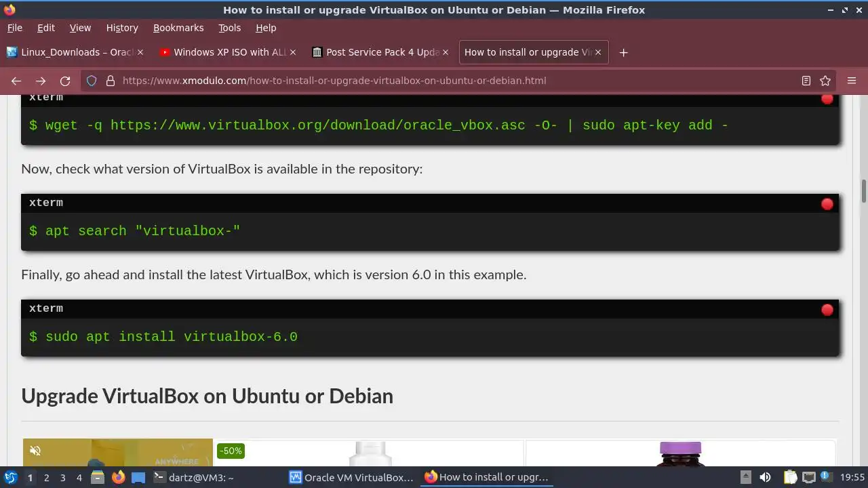This screenshot has height=488, width=868.
Task: Switch to Oracle VM VirtualBox taskbar window
Action: point(351,477)
